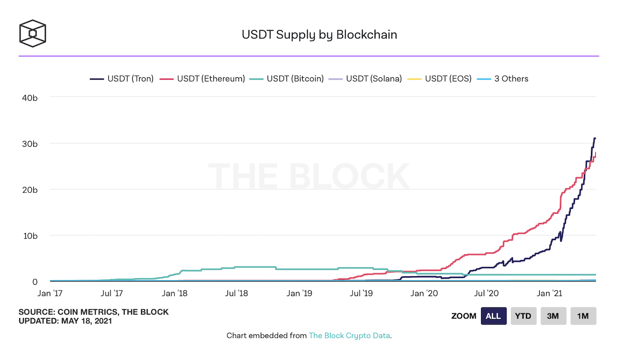This screenshot has height=364, width=638.
Task: Click the Jul '18 x-axis label
Action: 236,294
